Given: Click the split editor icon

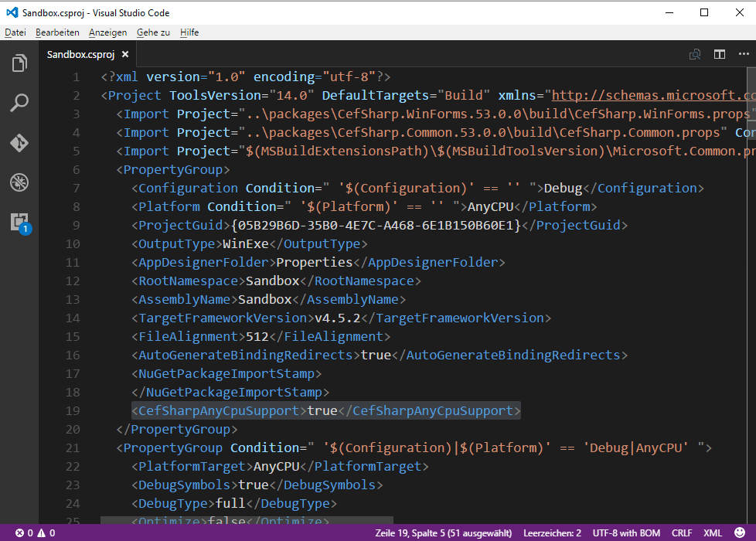Looking at the screenshot, I should pyautogui.click(x=720, y=54).
